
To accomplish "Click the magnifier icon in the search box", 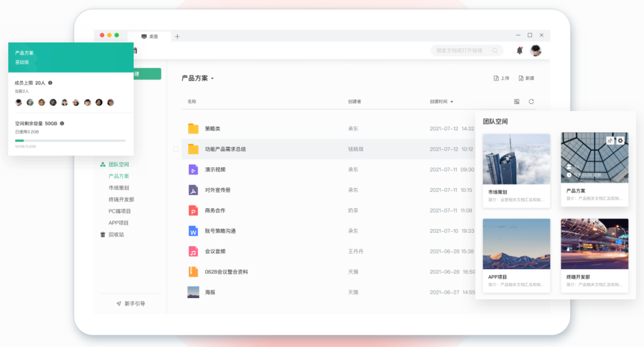I will (495, 50).
